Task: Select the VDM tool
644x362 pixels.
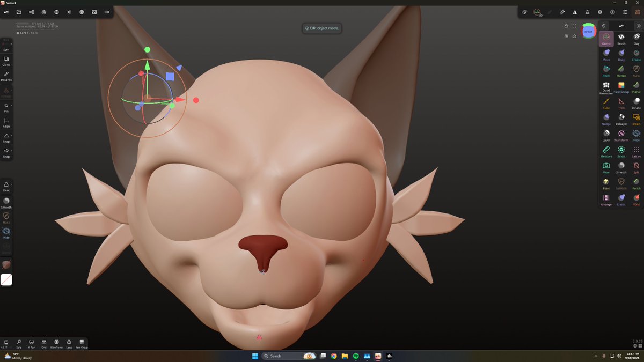Action: tap(636, 200)
